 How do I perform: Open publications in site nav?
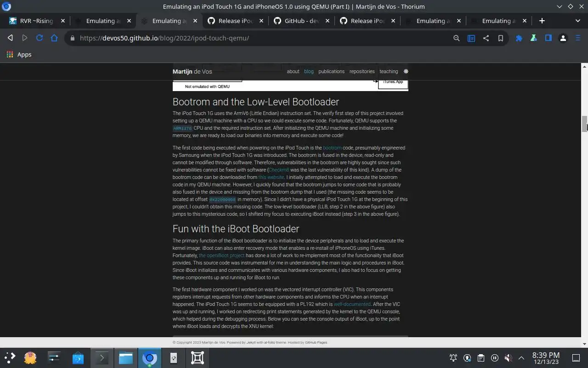pos(331,71)
